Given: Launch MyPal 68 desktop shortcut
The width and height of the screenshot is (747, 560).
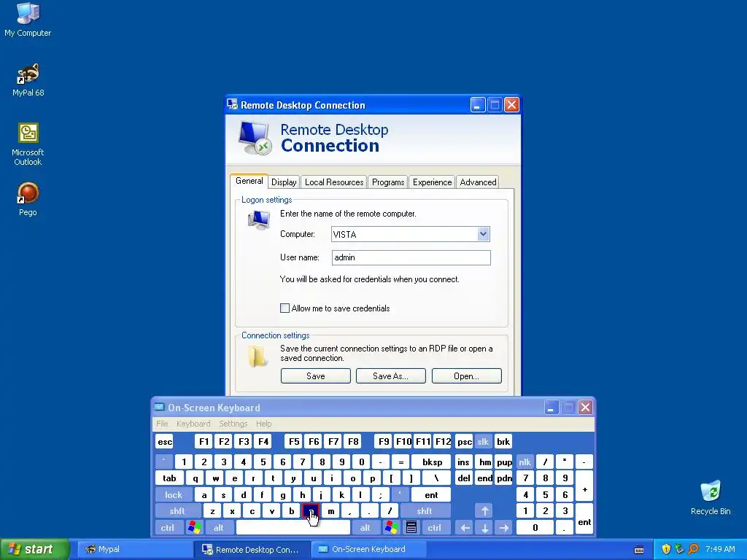Looking at the screenshot, I should [x=28, y=79].
